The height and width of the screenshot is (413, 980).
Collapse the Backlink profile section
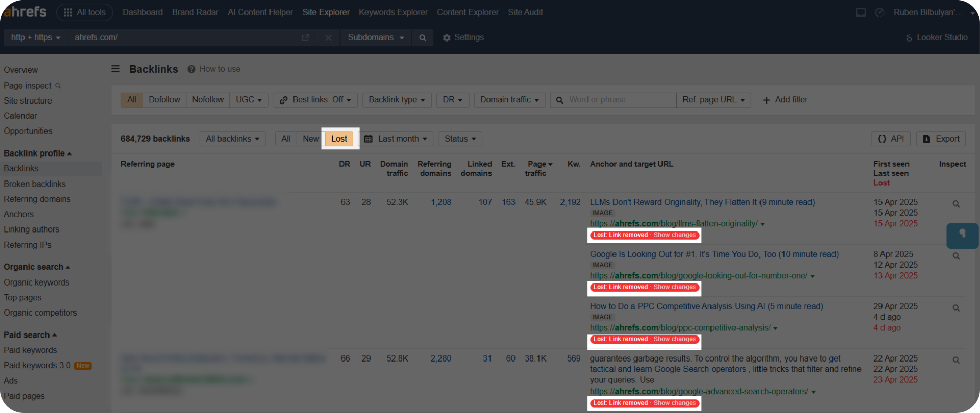pos(38,153)
